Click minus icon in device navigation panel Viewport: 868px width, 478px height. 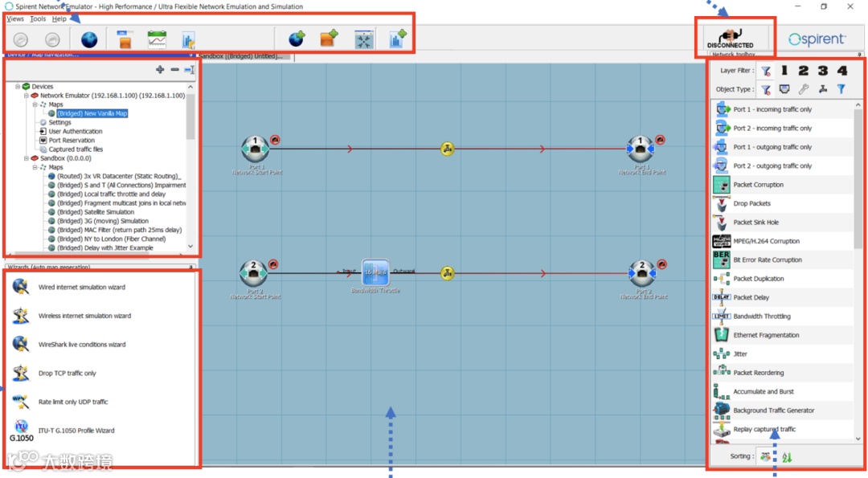coord(175,70)
